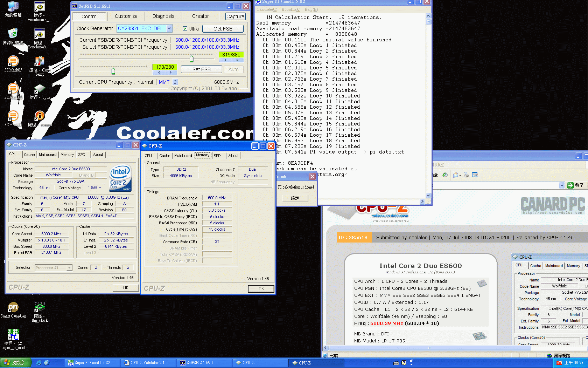This screenshot has height=368, width=588.
Task: Select Mainboard tab in left CPU-Z
Action: [48, 155]
